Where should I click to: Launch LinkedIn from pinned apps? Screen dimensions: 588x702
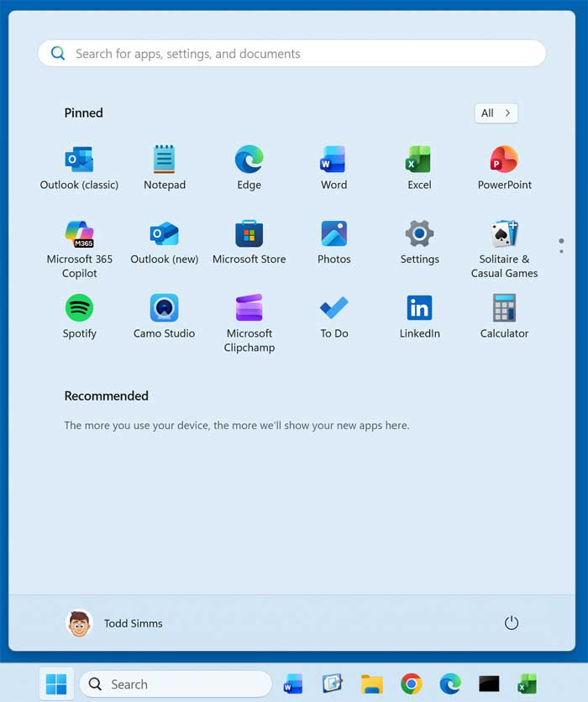click(419, 317)
